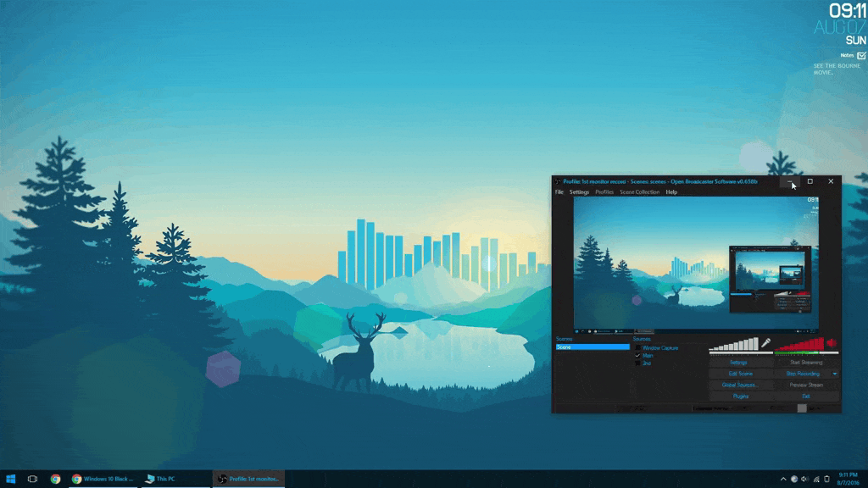868x488 pixels.
Task: Open Task View from the taskbar
Action: (32, 479)
